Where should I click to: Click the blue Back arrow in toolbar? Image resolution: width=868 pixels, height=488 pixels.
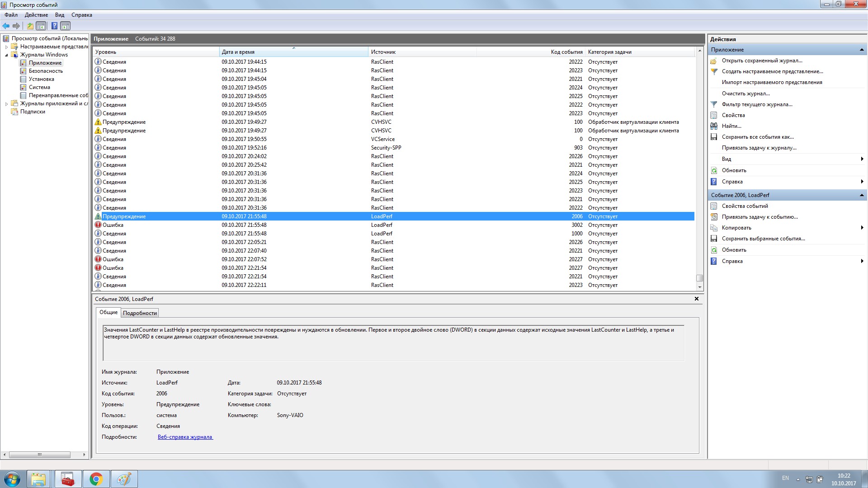(x=6, y=26)
